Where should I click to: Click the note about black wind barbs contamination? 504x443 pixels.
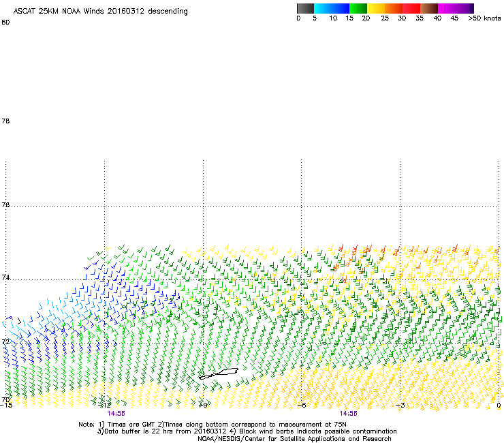pyautogui.click(x=313, y=431)
